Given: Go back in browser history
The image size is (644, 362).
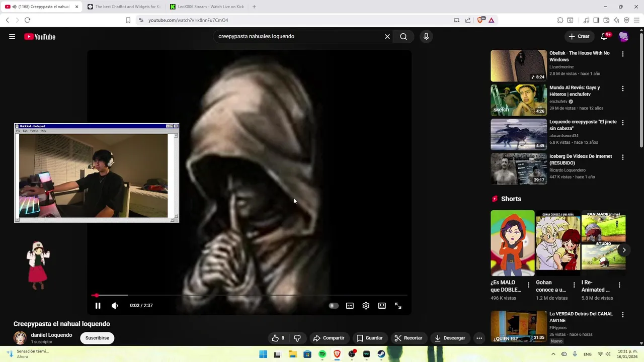Looking at the screenshot, I should click(7, 20).
